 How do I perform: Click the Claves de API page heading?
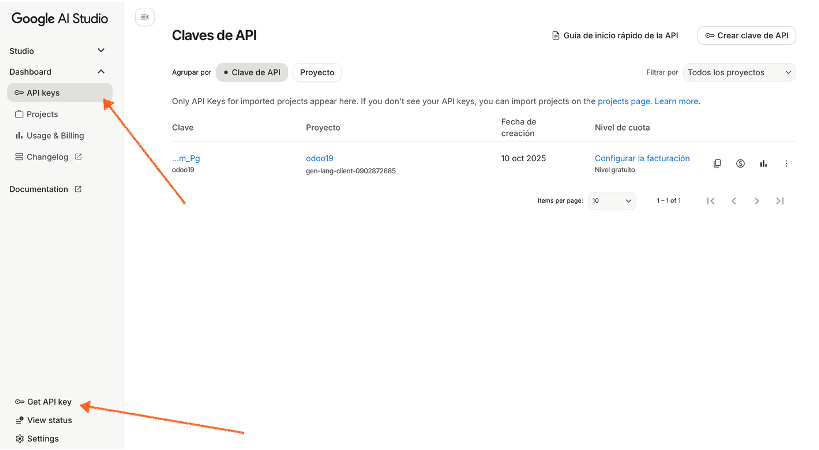click(x=214, y=35)
